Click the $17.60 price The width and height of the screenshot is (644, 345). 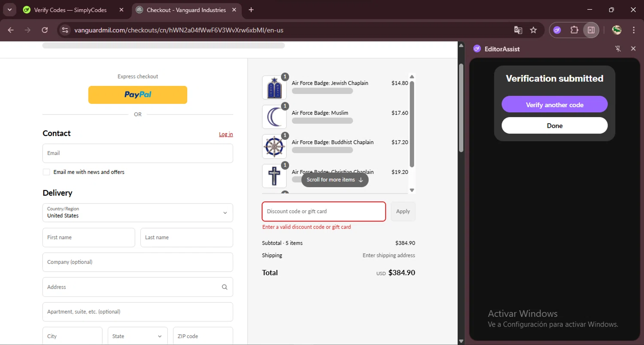coord(400,113)
